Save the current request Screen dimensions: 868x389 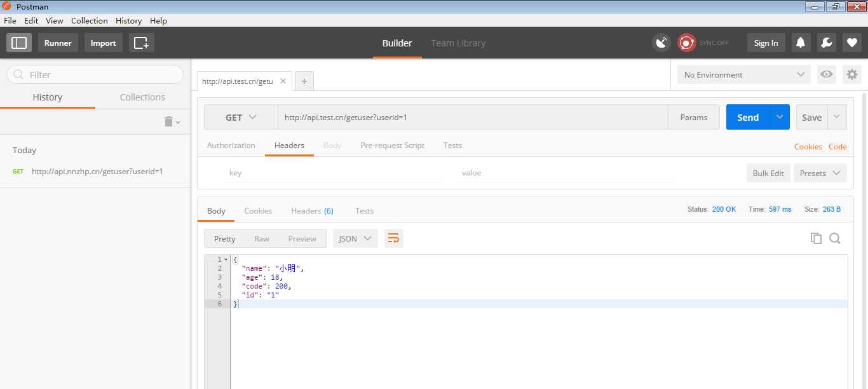pyautogui.click(x=811, y=117)
